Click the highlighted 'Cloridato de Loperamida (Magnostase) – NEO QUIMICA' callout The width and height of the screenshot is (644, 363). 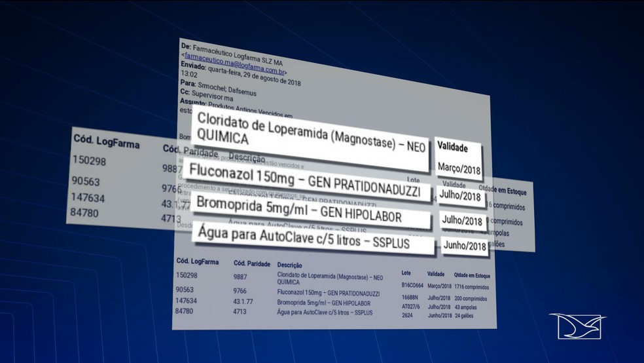tap(311, 137)
